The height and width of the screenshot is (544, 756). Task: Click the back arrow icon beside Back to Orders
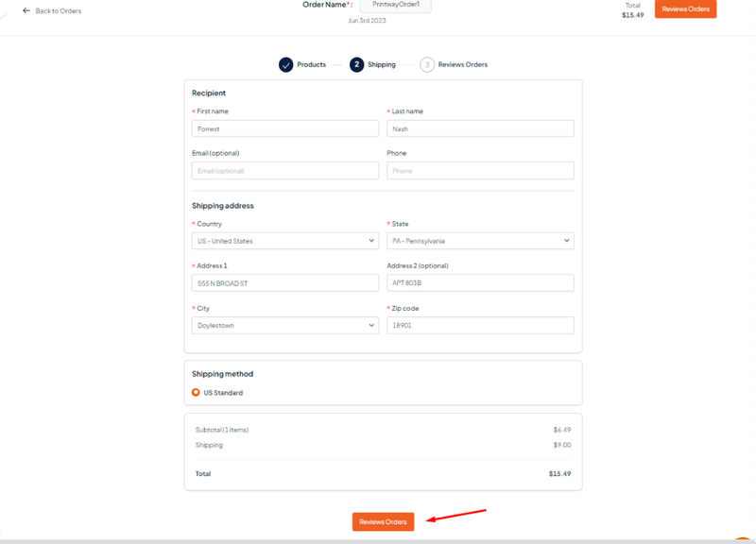coord(26,10)
